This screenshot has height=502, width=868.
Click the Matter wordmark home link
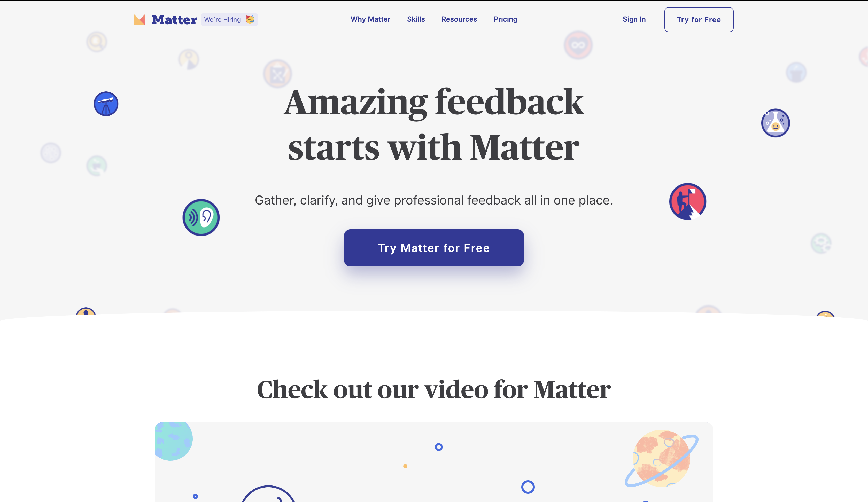click(174, 20)
